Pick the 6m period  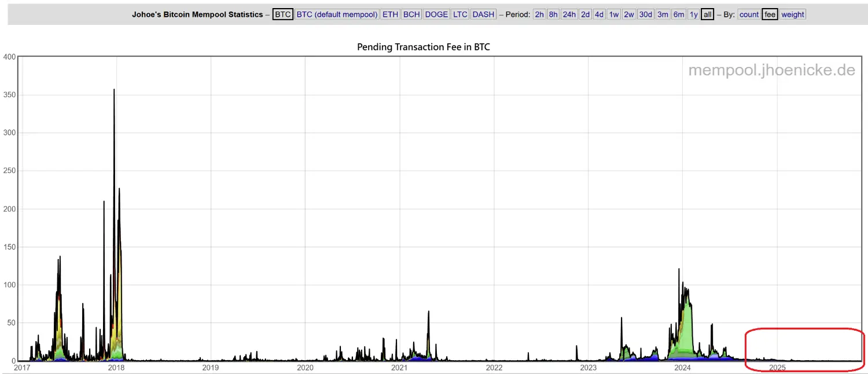coord(678,14)
